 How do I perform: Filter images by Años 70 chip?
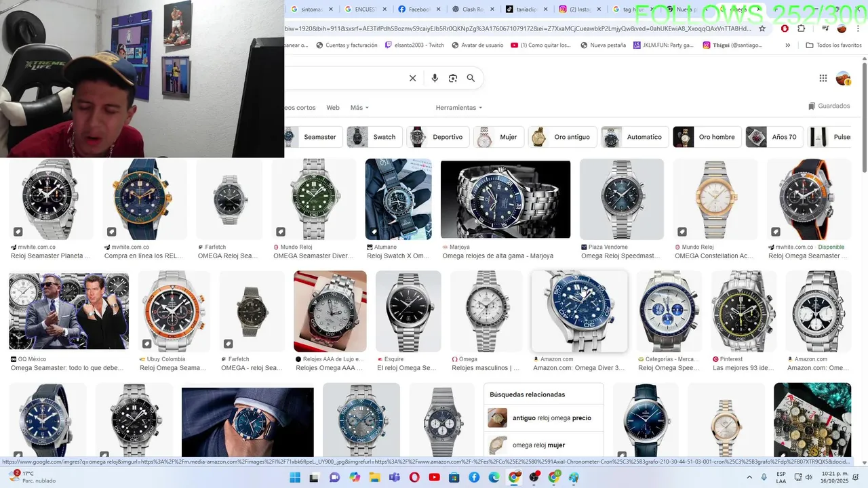point(774,137)
